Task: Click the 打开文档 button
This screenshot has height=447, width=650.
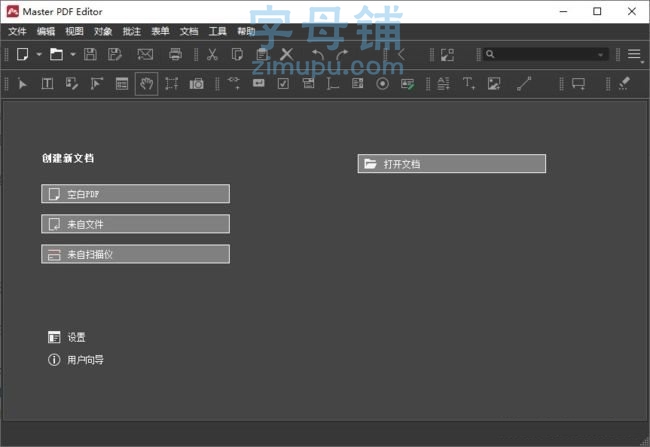Action: click(x=452, y=163)
